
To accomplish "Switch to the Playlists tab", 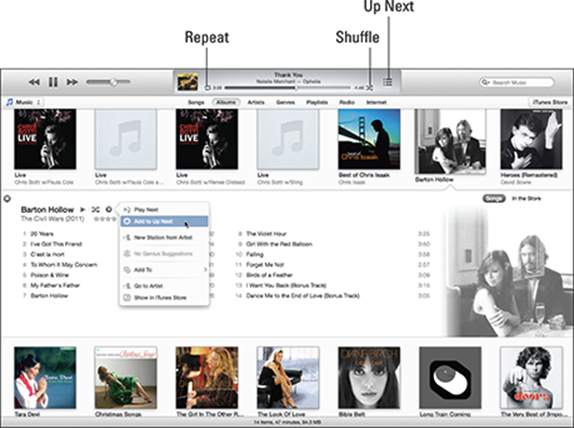I will [317, 103].
